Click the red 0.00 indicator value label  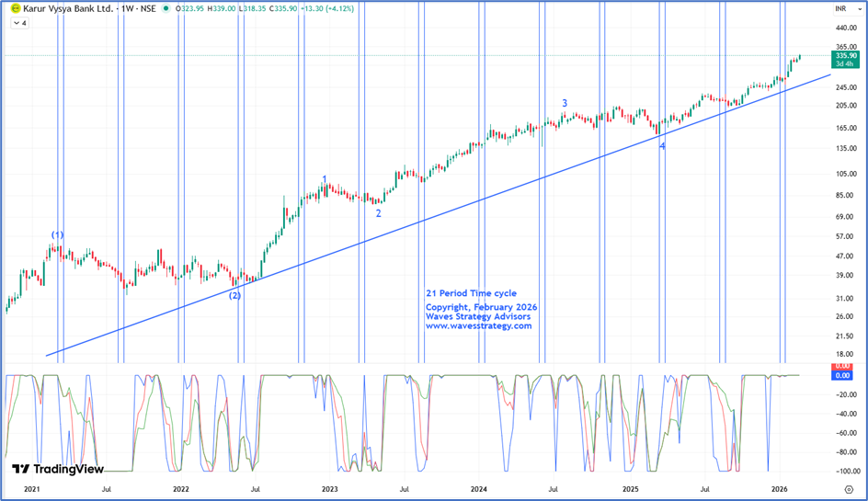coord(842,366)
